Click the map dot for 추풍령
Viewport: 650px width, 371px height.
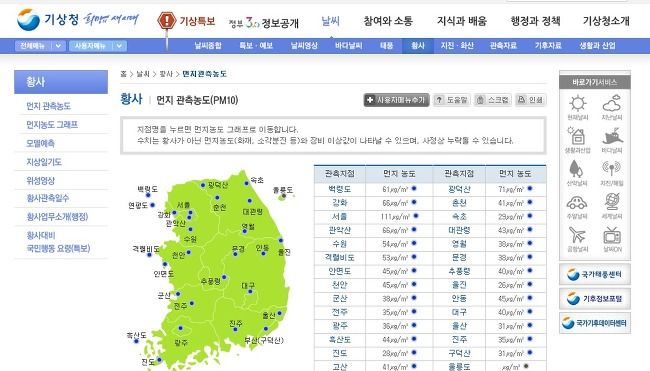pyautogui.click(x=224, y=277)
